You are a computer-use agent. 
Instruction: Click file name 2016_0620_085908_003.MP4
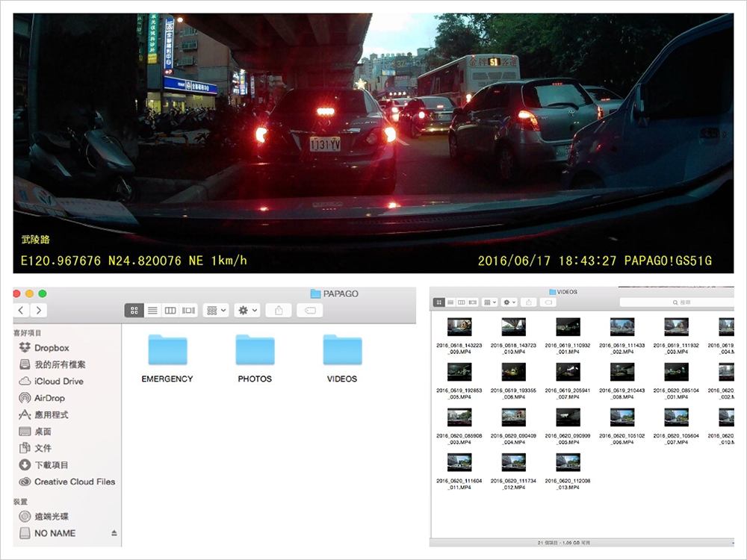tap(459, 439)
